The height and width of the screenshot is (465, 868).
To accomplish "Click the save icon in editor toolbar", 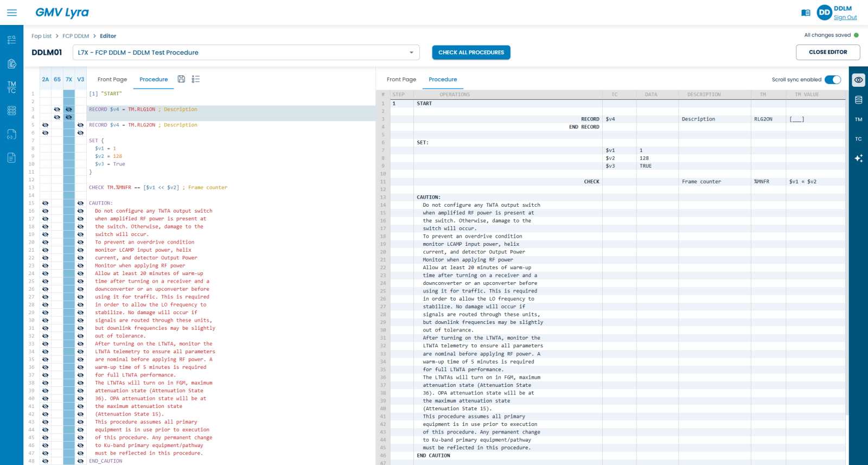I will 181,79.
